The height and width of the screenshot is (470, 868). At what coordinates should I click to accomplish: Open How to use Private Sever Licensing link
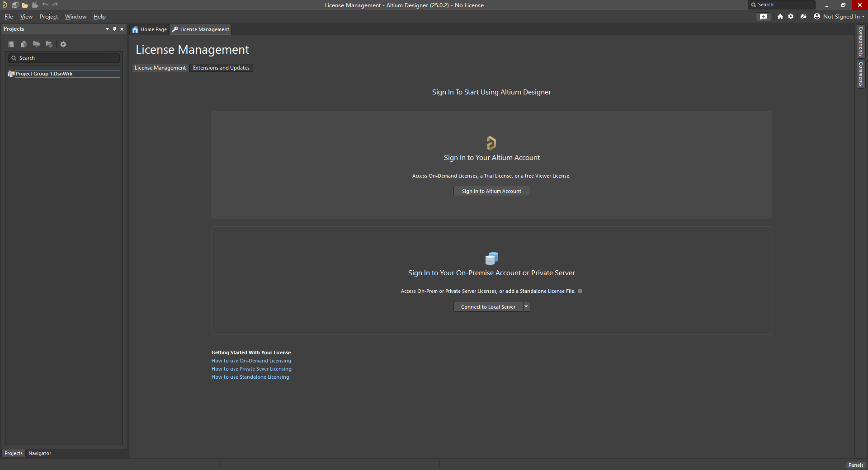[251, 369]
